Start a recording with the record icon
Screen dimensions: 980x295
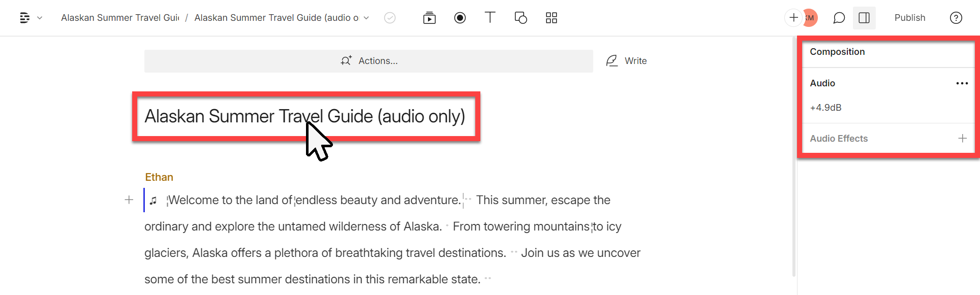[460, 18]
